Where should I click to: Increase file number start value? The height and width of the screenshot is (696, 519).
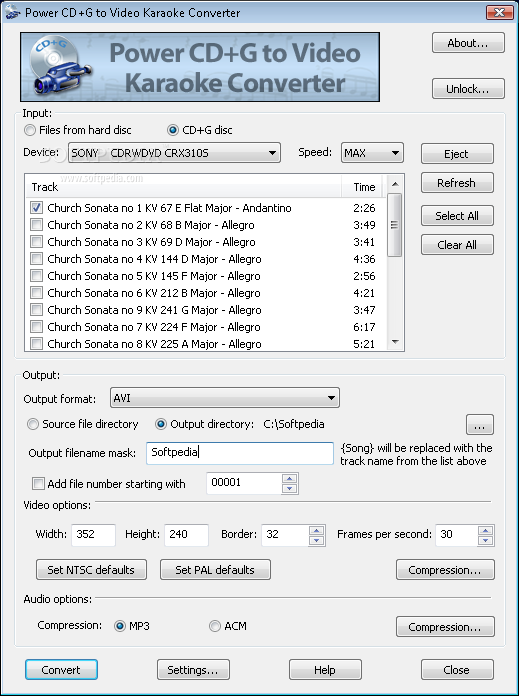point(289,478)
